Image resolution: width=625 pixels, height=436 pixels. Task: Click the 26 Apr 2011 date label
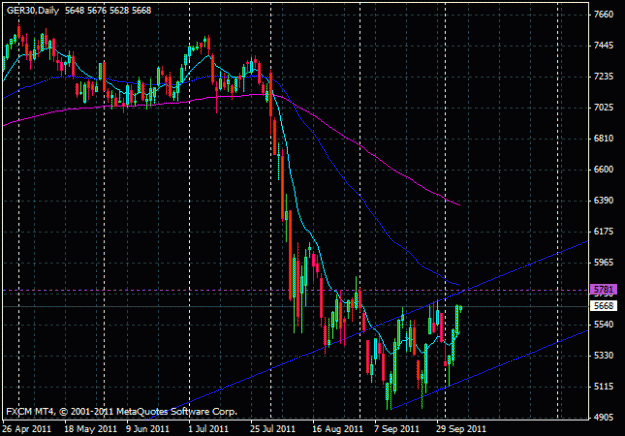coord(26,429)
